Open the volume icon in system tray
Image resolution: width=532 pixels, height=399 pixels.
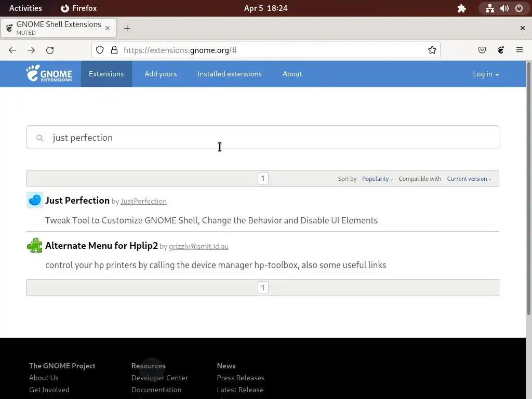(x=504, y=8)
